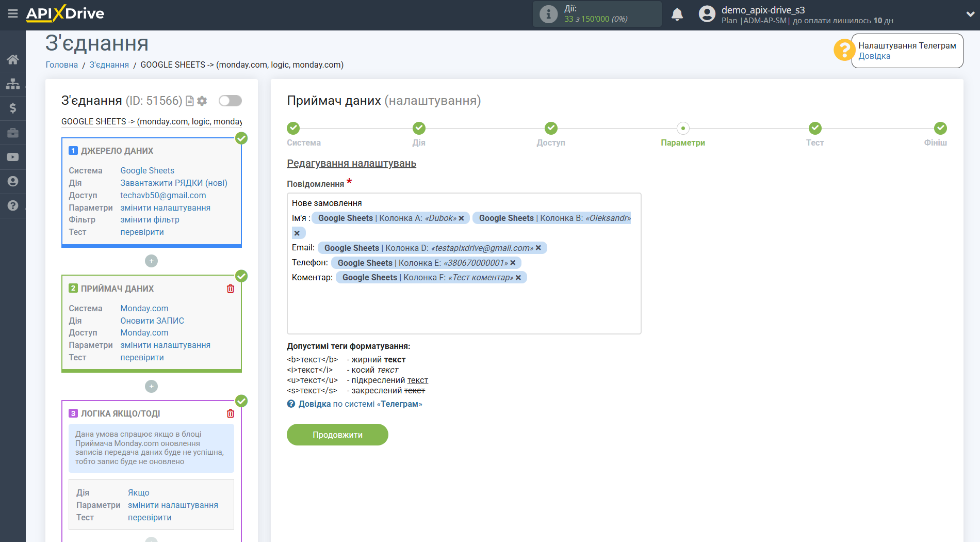Image resolution: width=980 pixels, height=542 pixels.
Task: Open the briefcase sidebar icon
Action: click(13, 133)
